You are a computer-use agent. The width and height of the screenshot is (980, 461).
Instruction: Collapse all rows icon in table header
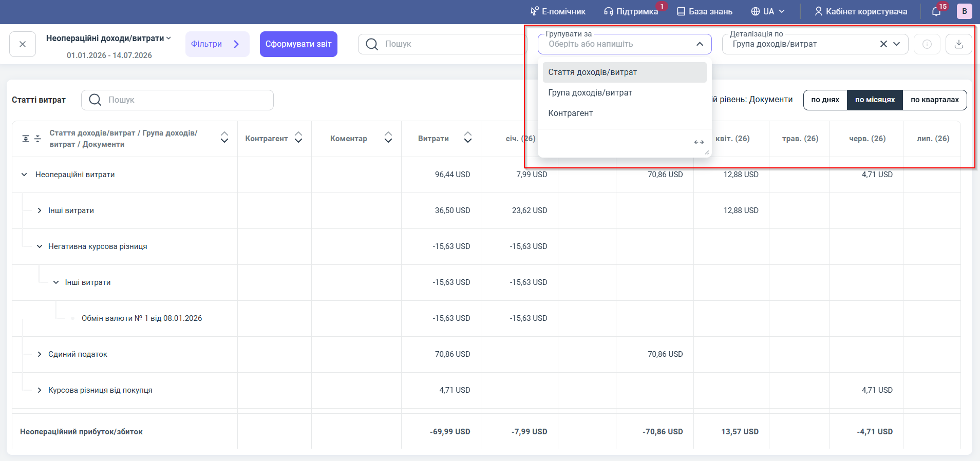37,139
